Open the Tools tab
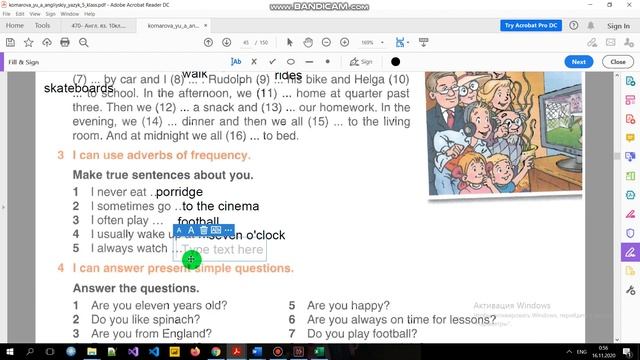The image size is (640, 360). 42,25
